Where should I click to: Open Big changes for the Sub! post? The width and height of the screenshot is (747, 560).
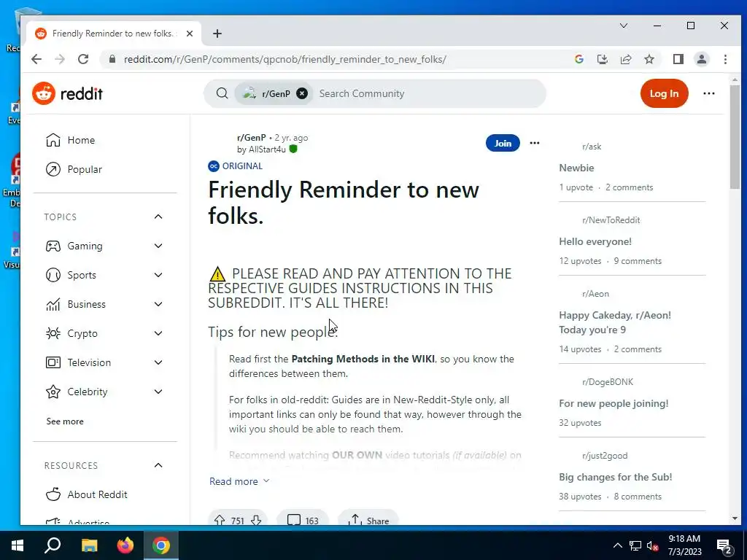615,477
